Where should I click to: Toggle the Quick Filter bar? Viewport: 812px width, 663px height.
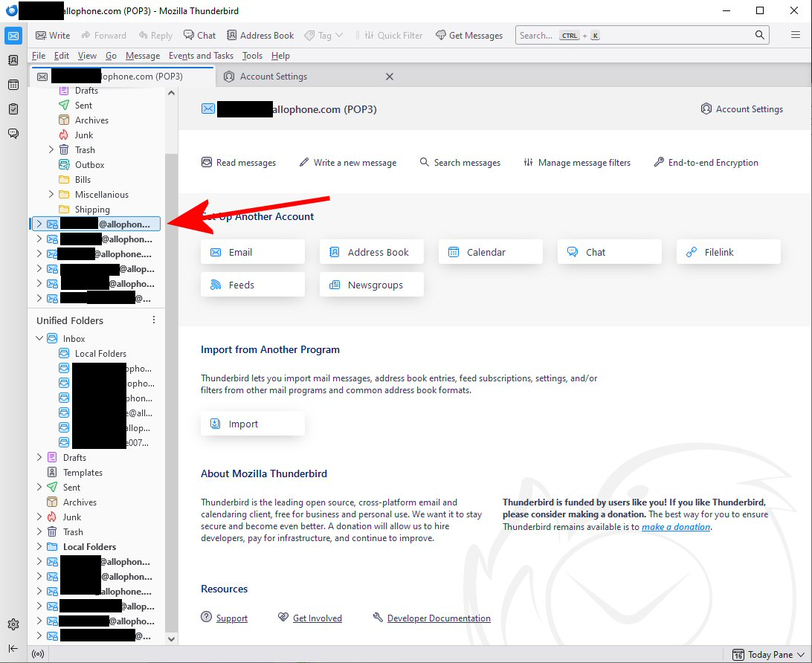coord(393,35)
